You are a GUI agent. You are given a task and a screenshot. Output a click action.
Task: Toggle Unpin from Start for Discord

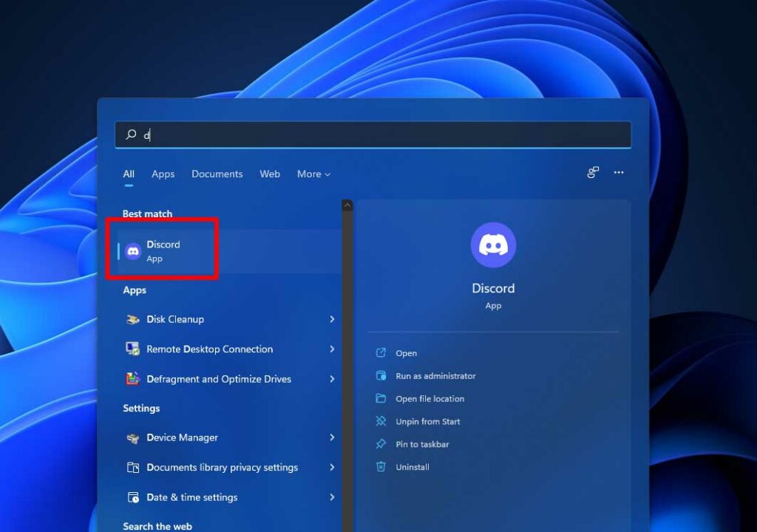click(427, 421)
